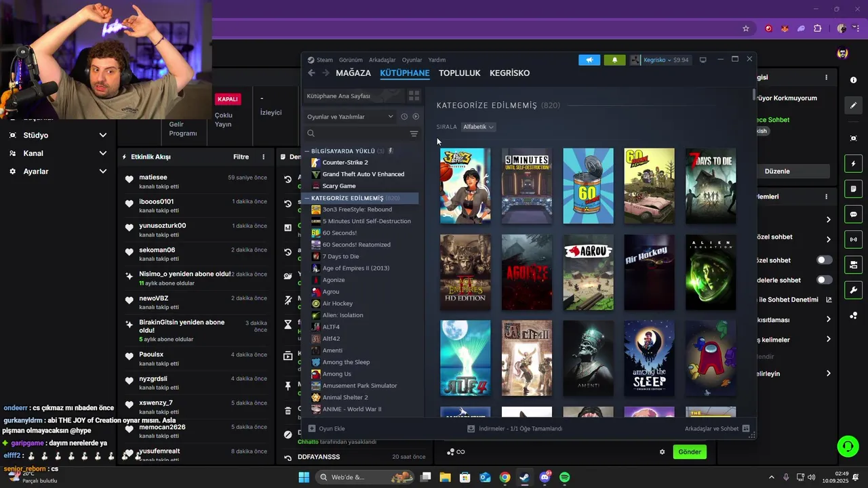The image size is (868, 488).
Task: Toggle the 'delerle sohbet' switch
Action: (x=824, y=280)
